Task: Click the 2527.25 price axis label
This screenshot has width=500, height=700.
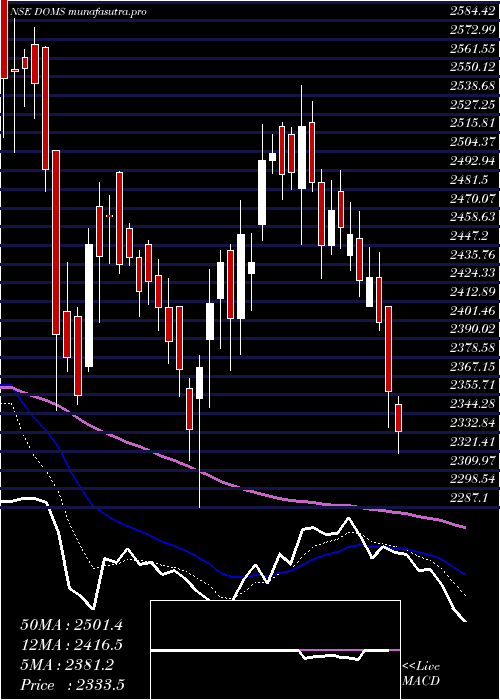Action: click(472, 104)
